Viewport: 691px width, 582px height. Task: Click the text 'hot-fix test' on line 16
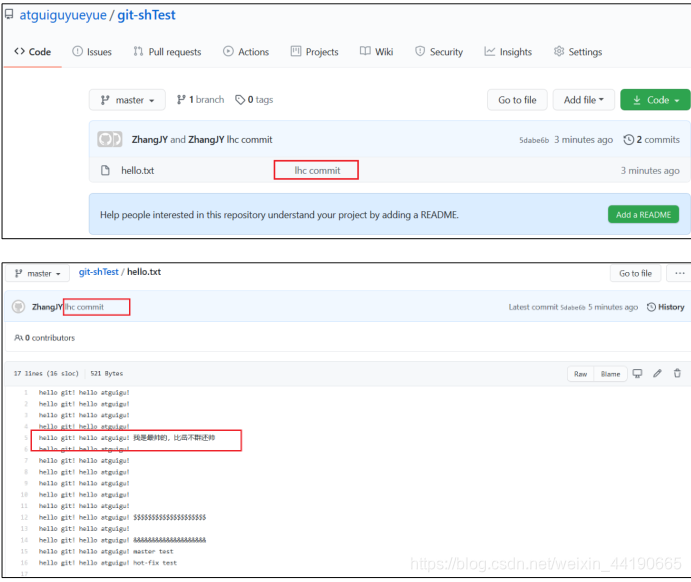155,563
